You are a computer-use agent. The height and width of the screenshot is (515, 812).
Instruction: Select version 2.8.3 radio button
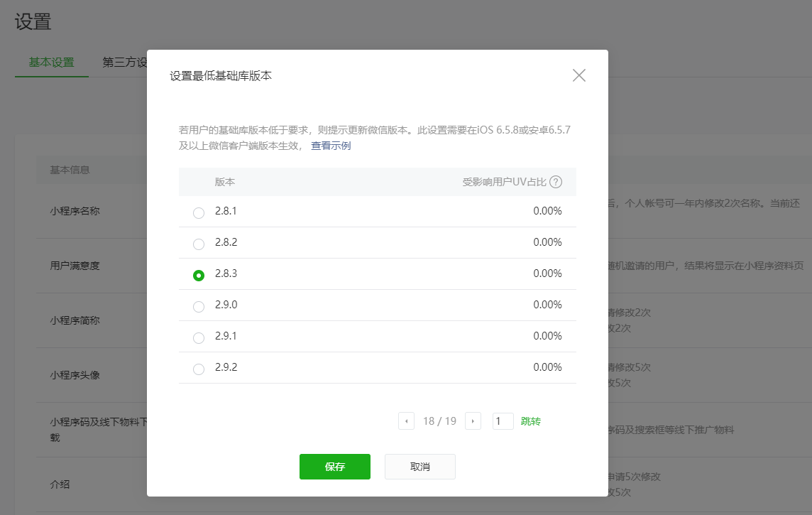point(198,275)
